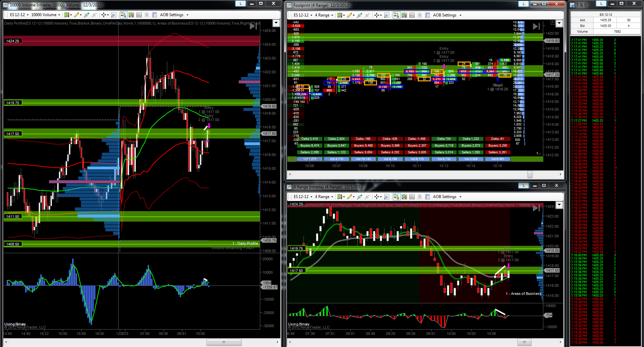Click zoom frame magnifier in 10000 Volume window
The width and height of the screenshot is (644, 347).
click(x=113, y=15)
